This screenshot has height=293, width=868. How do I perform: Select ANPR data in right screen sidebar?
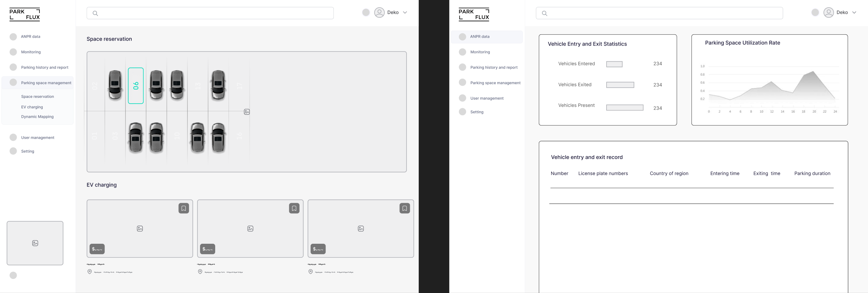487,37
